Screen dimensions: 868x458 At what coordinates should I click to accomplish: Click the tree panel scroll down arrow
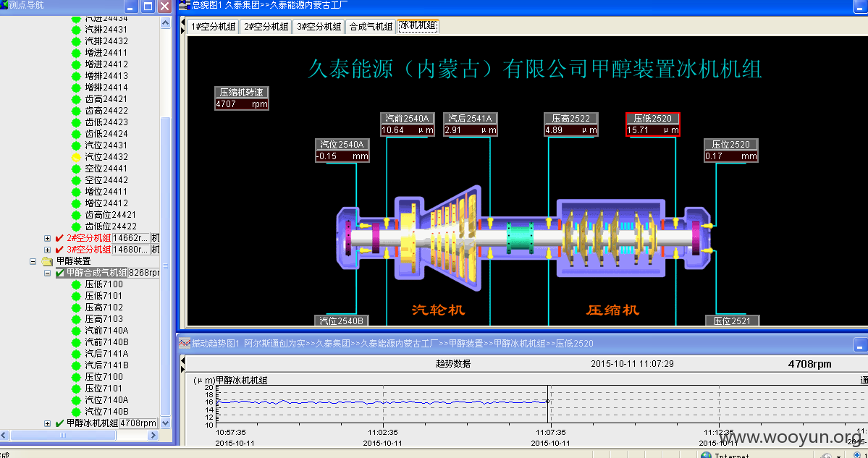[165, 423]
